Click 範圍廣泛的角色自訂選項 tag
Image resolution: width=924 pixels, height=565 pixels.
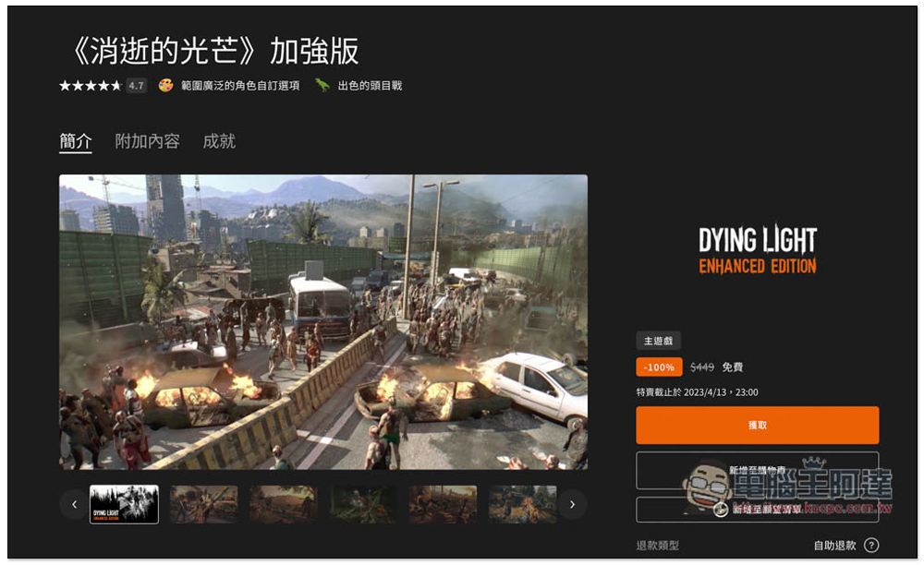pyautogui.click(x=240, y=86)
